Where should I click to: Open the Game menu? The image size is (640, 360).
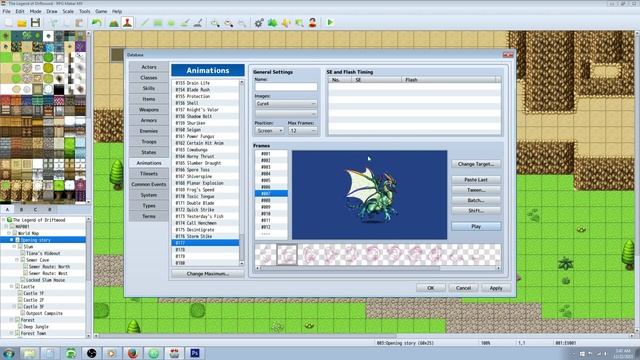click(101, 11)
